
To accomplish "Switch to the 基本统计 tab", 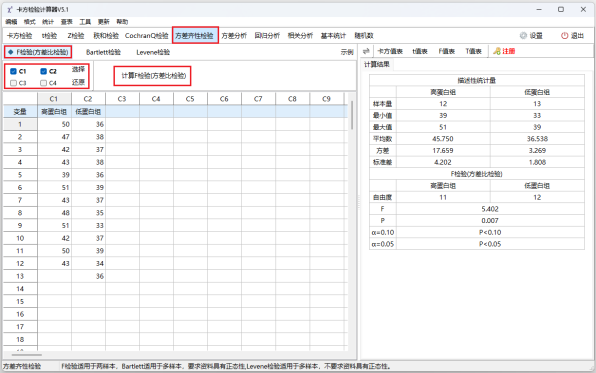I will 333,36.
